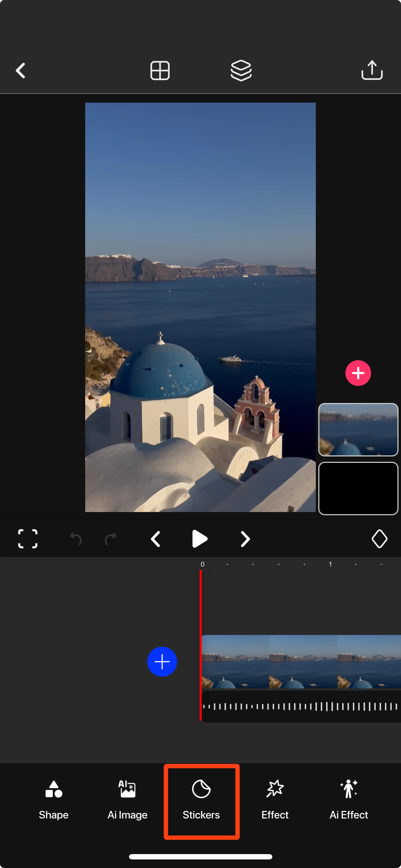Open the Ai Image tool
The width and height of the screenshot is (401, 868).
pyautogui.click(x=127, y=801)
